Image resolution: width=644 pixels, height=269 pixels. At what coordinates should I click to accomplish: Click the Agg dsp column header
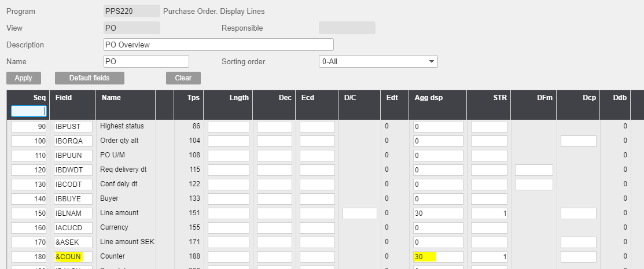[x=429, y=98]
